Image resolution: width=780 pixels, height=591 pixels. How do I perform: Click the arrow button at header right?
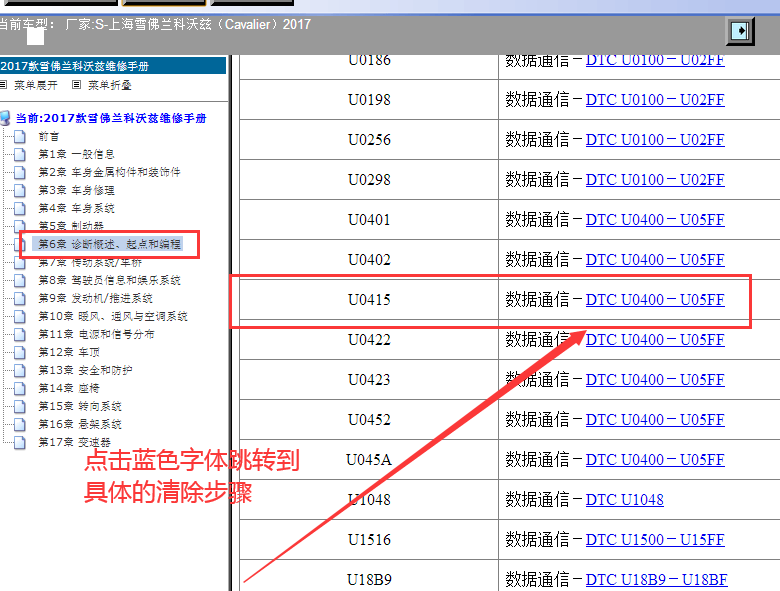(741, 31)
